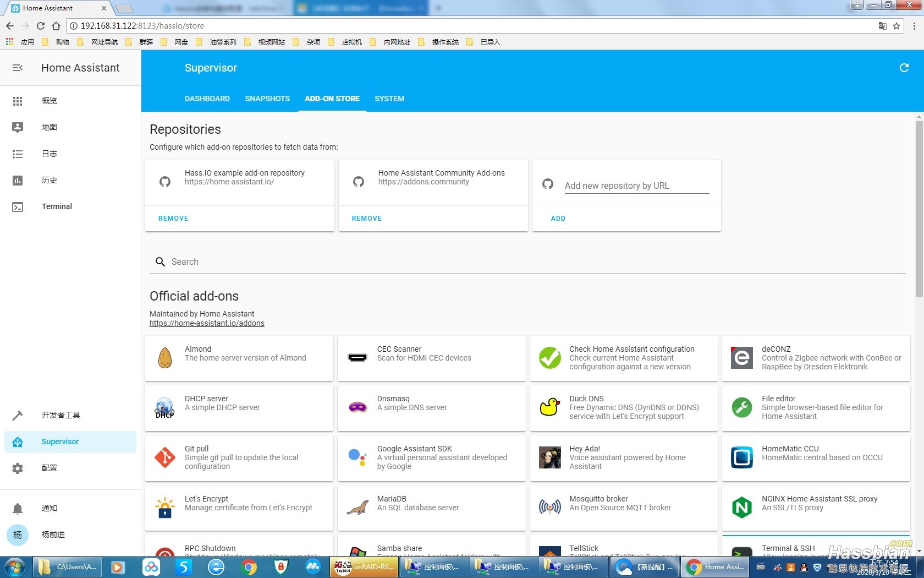The image size is (924, 578).
Task: Click the address bar URL
Action: click(142, 26)
